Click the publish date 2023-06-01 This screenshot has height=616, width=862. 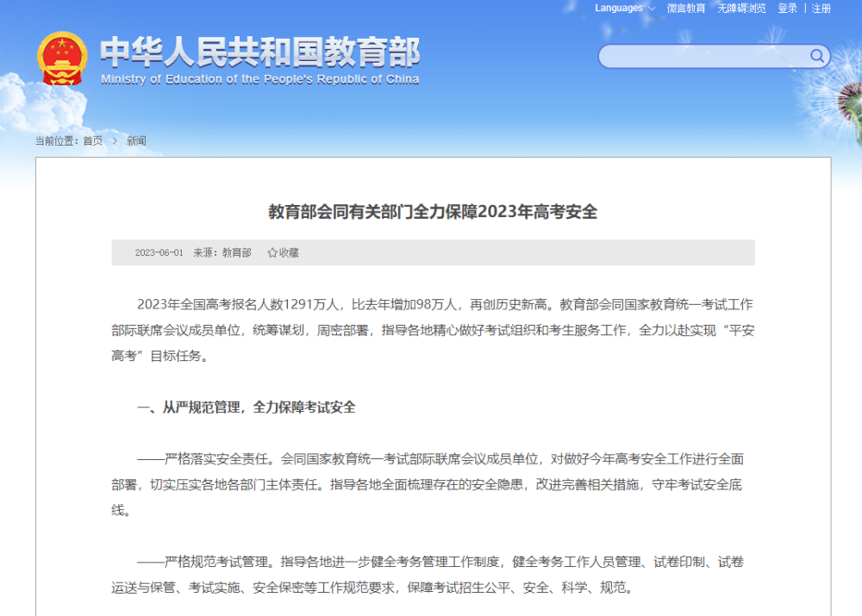coord(159,252)
